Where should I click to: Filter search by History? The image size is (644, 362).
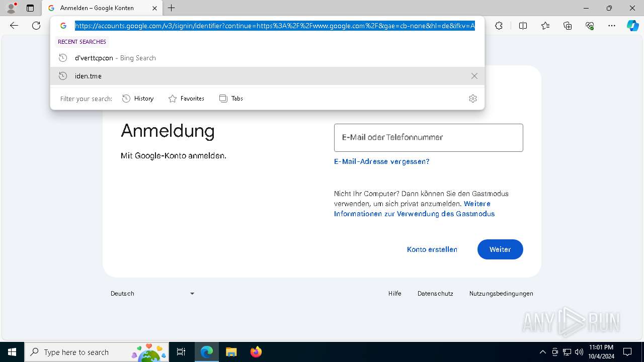[x=138, y=99]
